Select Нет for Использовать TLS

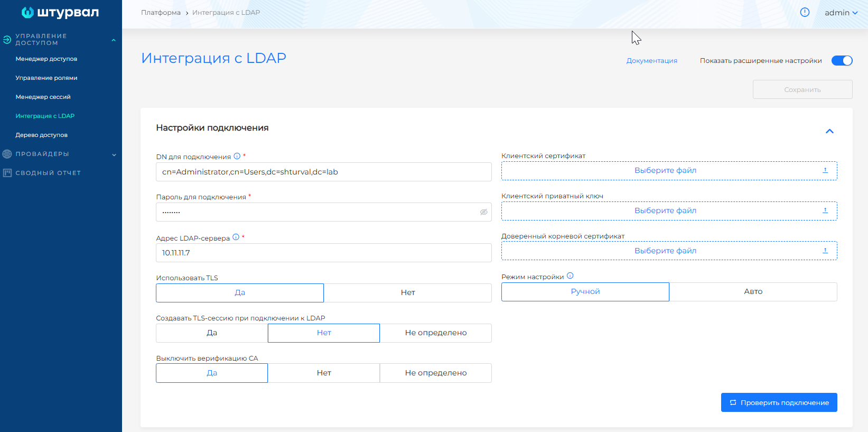point(407,293)
